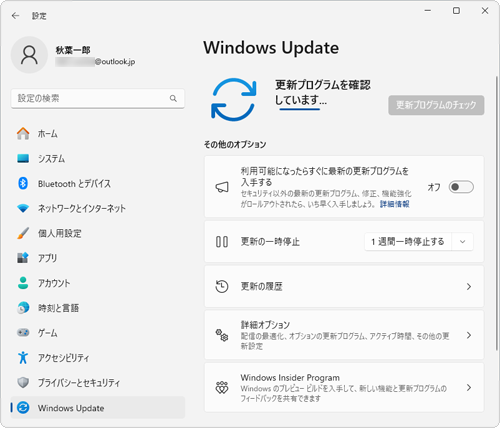The height and width of the screenshot is (428, 500).
Task: Select Windows Update in sidebar
Action: (98, 407)
